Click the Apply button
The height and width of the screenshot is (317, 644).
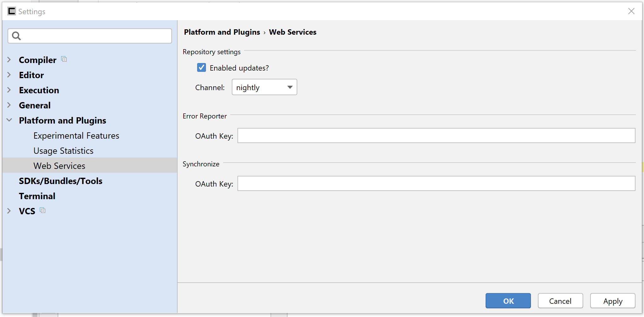613,301
